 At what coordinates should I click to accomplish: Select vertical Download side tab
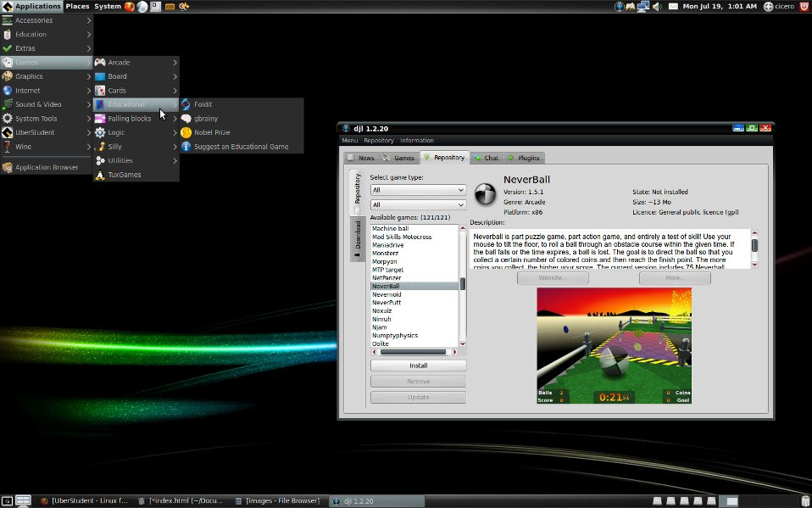coord(358,239)
